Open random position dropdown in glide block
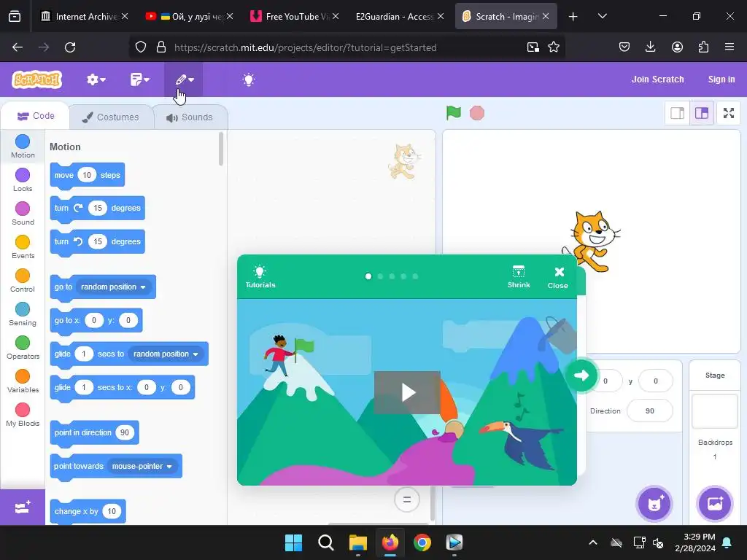Screen dimensions: 747x560 tap(166, 354)
